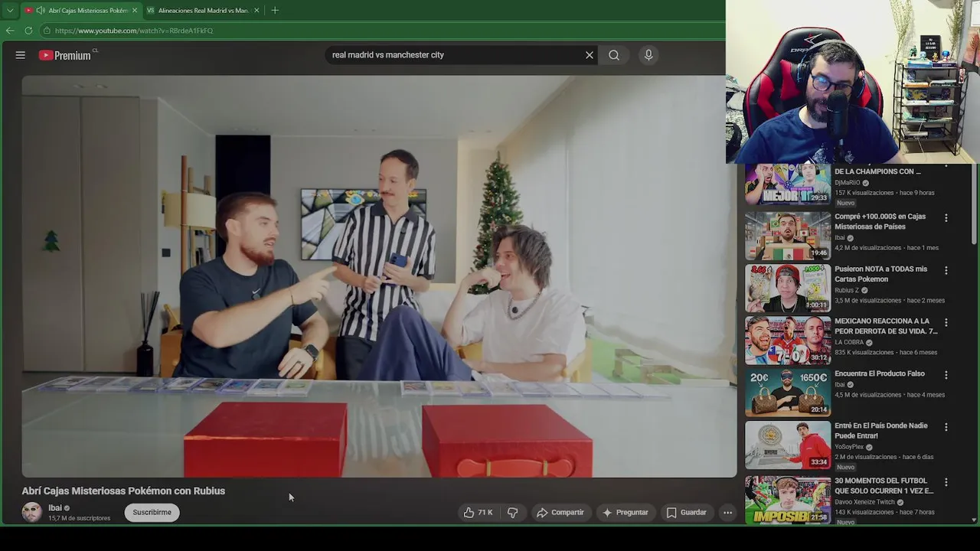Image resolution: width=980 pixels, height=551 pixels.
Task: Start voice search with the microphone icon
Action: 648,55
